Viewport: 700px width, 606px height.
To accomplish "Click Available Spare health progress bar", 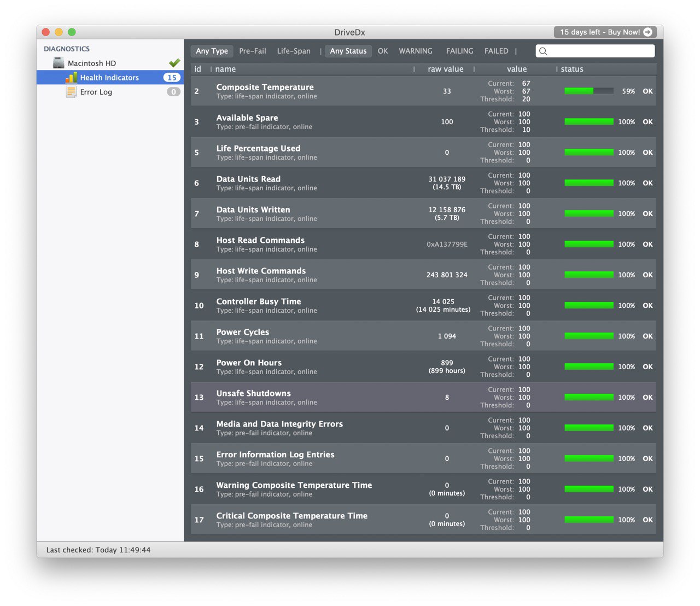I will 589,121.
